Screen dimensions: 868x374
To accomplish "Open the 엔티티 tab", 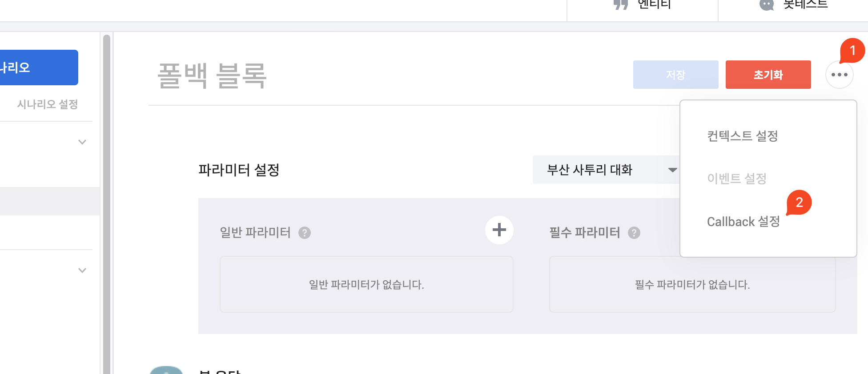I will coord(643,5).
